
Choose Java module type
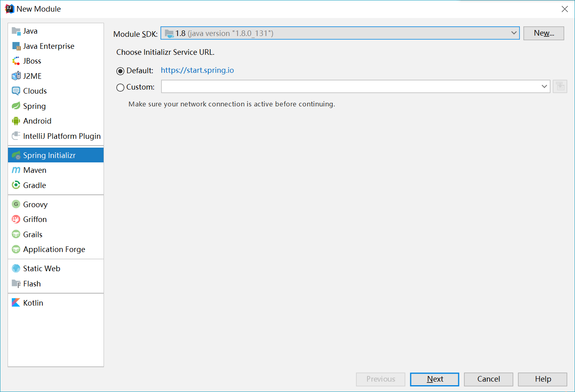56,31
